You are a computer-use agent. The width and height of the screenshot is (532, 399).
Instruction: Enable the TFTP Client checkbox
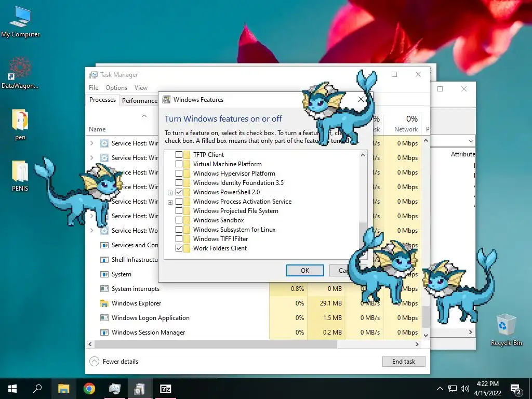(179, 155)
